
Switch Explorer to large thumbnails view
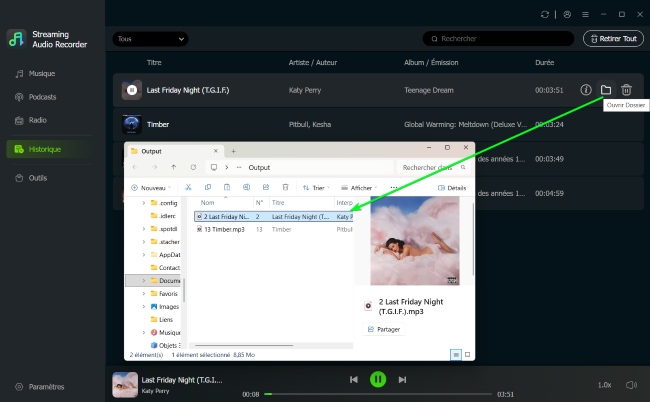pos(467,355)
